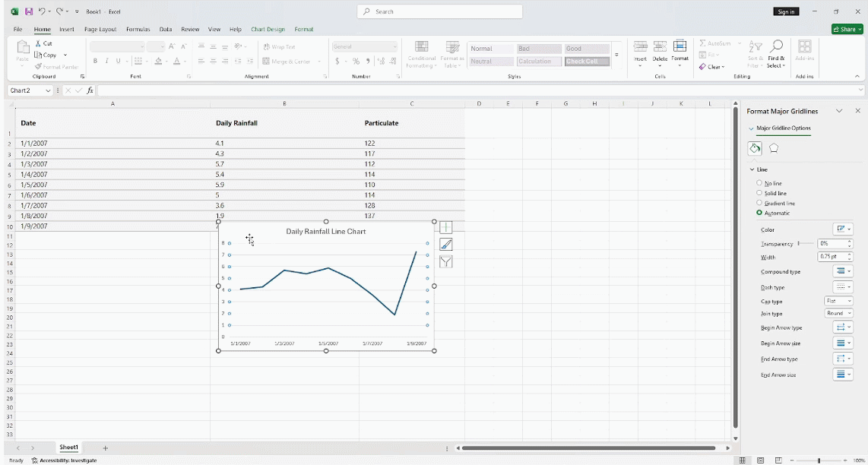Open the Chart Styles brush icon
868x465 pixels.
click(445, 244)
